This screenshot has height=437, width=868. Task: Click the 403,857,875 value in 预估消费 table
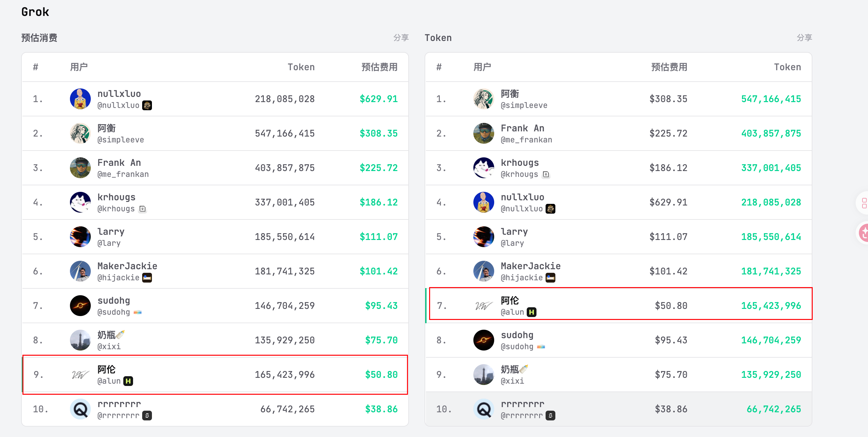point(285,168)
